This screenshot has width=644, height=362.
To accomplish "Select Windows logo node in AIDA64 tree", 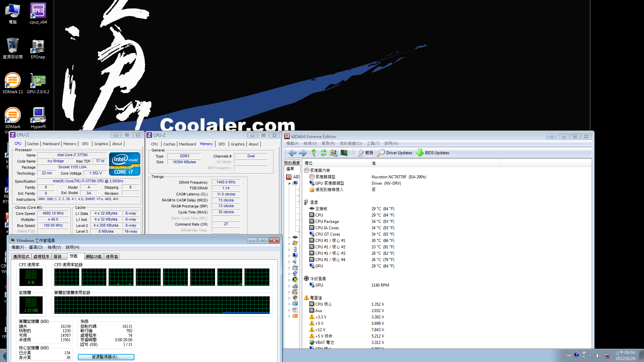I will click(x=295, y=243).
